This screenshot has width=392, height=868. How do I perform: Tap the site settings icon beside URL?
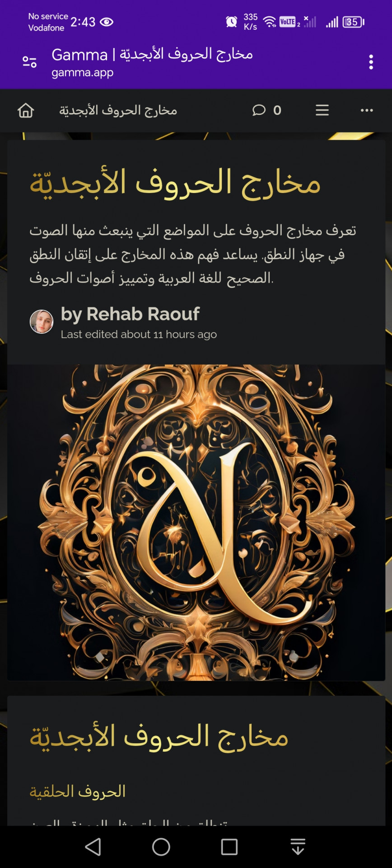pyautogui.click(x=30, y=62)
